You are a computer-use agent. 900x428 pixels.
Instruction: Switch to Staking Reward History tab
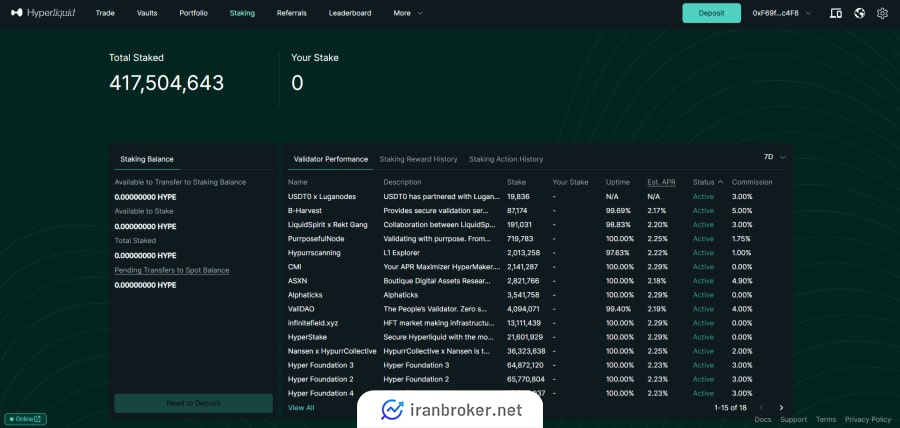pos(418,159)
